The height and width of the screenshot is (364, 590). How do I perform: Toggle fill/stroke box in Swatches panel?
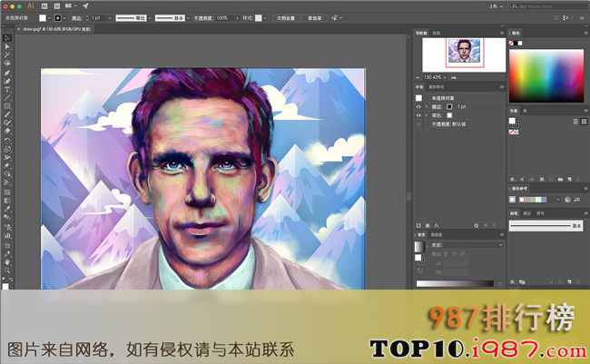(514, 122)
